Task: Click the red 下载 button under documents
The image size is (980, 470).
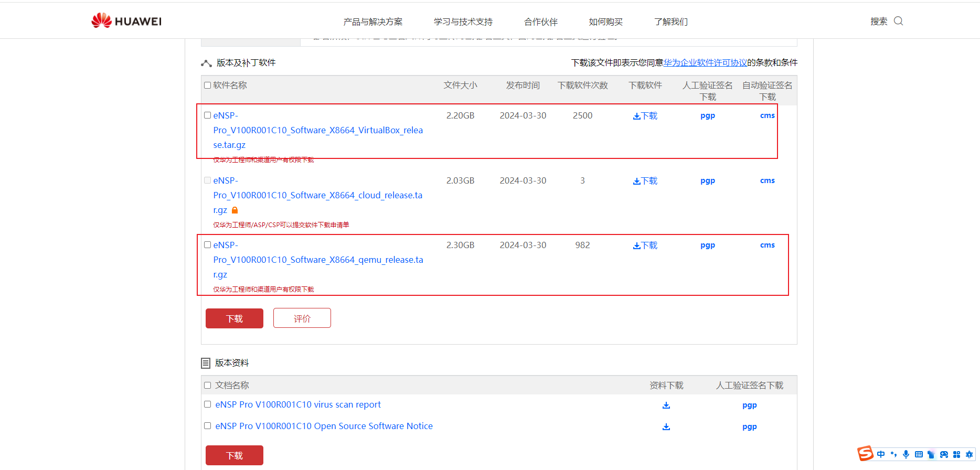Action: (235, 455)
